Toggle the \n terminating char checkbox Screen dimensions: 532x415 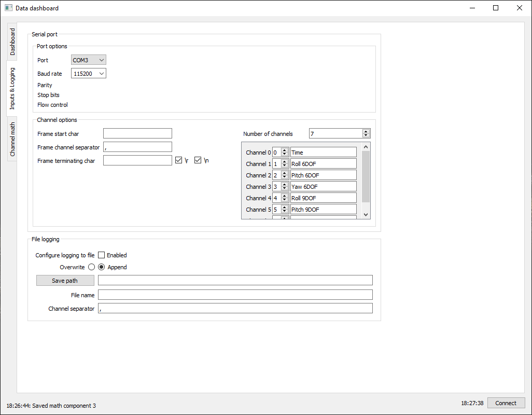pyautogui.click(x=198, y=161)
